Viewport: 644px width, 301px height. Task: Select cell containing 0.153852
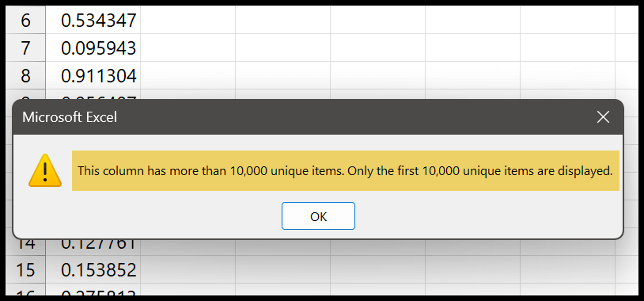pyautogui.click(x=93, y=269)
